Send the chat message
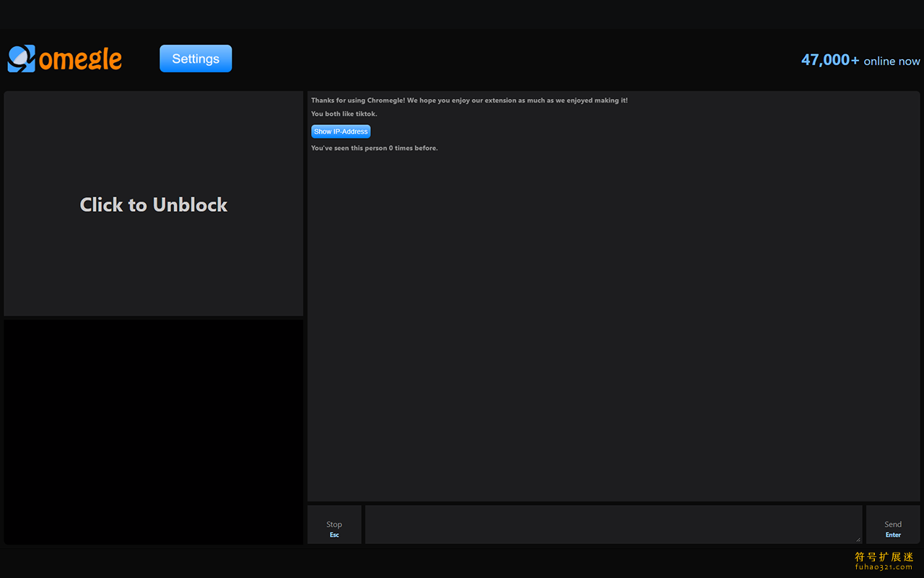 pos(893,525)
